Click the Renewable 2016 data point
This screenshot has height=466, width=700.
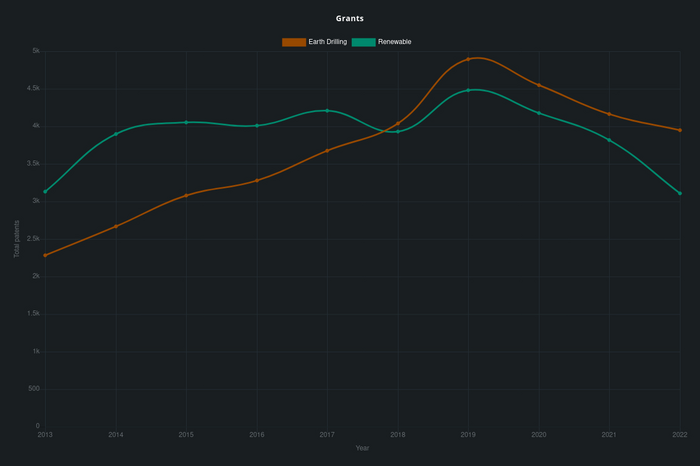pyautogui.click(x=257, y=126)
